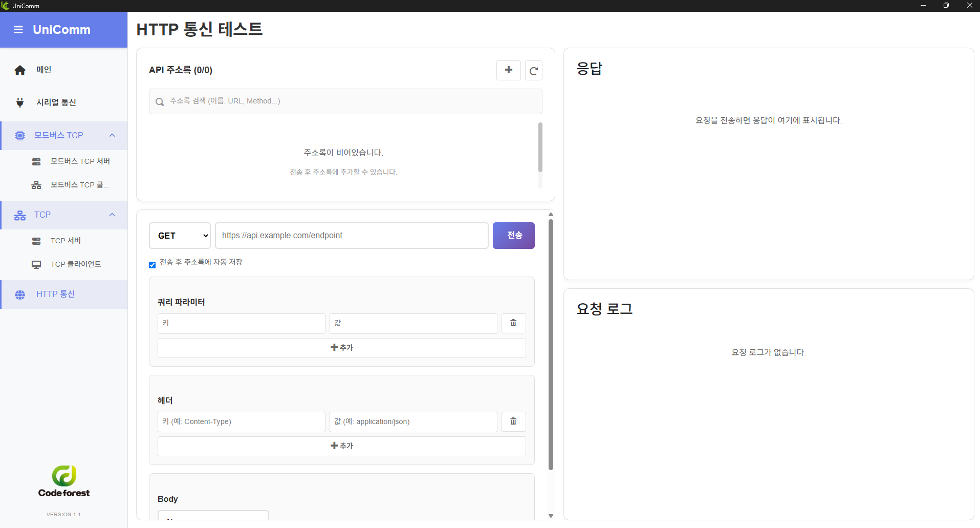
Task: Add a 헤더 row with 추가
Action: [342, 446]
